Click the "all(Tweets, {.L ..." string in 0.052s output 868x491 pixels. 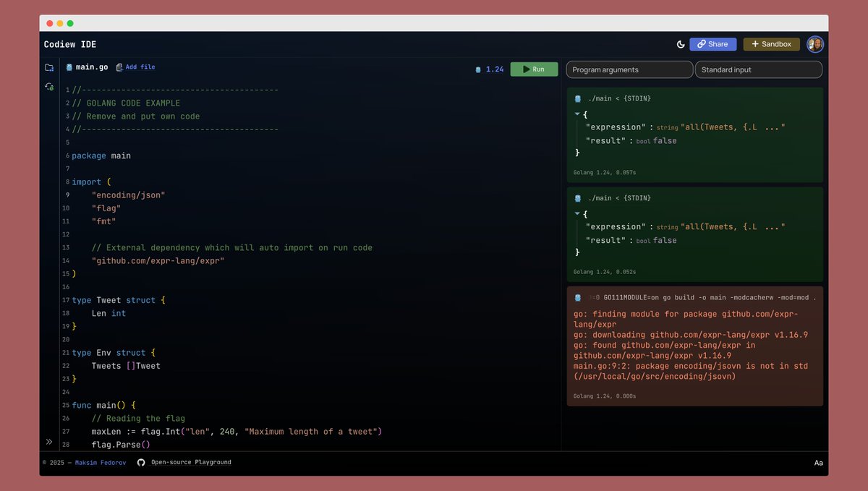(x=733, y=227)
